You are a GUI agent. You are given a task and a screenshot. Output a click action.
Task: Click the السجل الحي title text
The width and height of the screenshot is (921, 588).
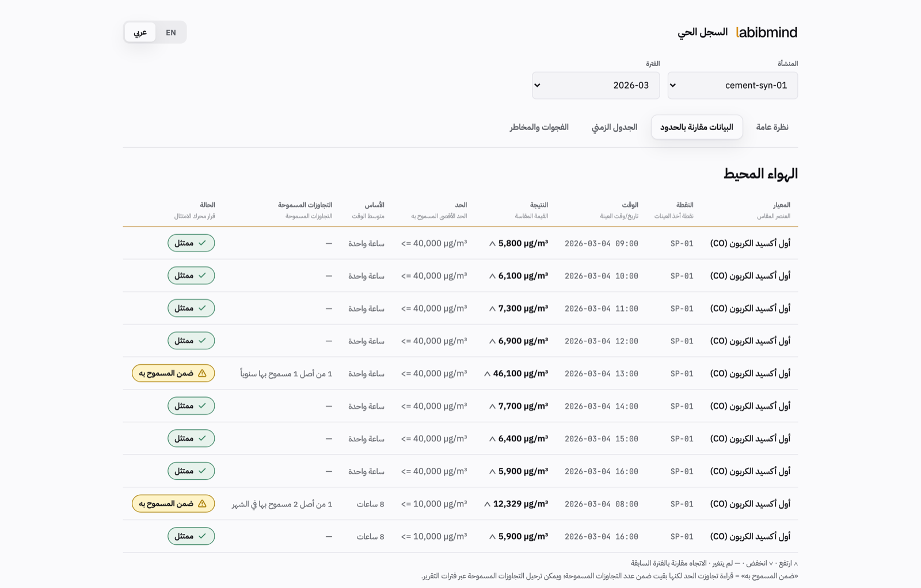coord(703,32)
